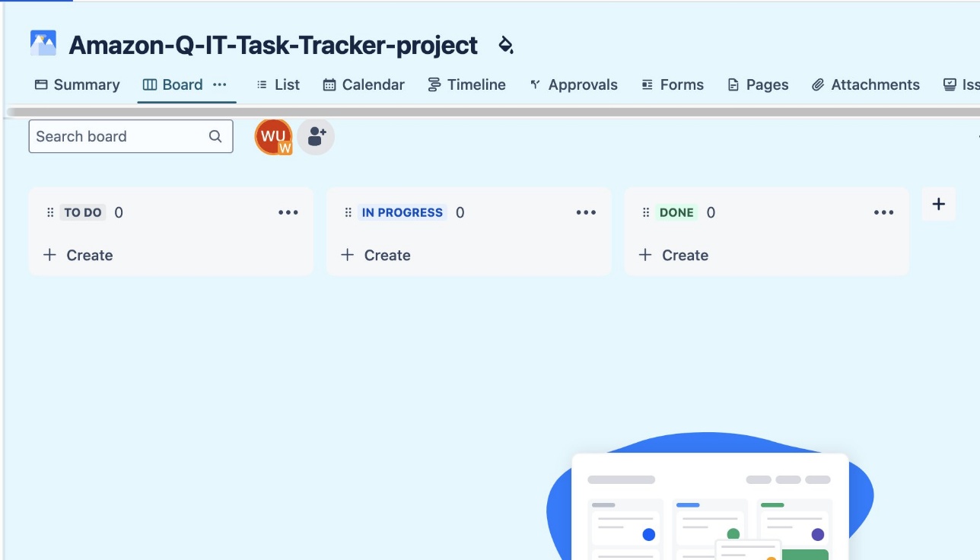Open IN PROGRESS column actions menu

coord(586,212)
